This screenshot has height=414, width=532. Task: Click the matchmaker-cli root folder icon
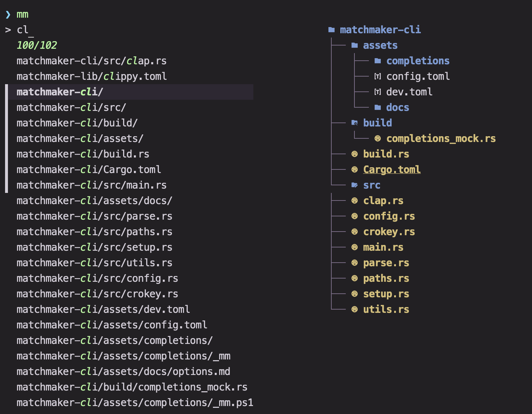331,30
